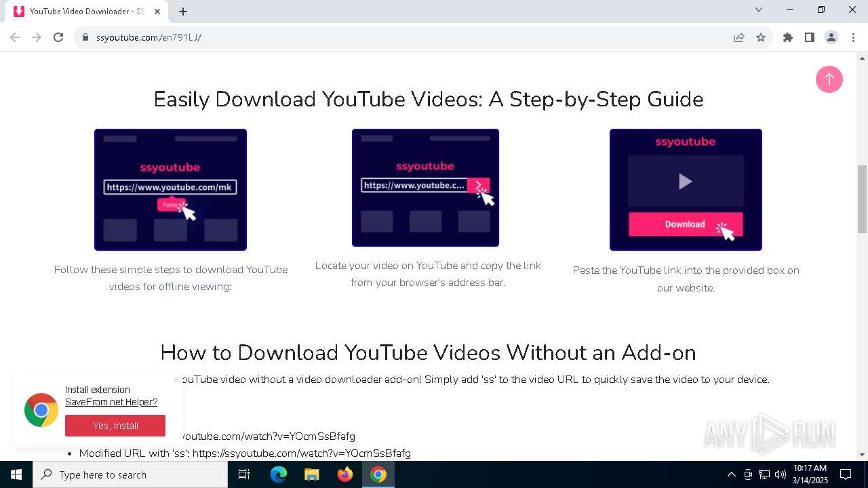The height and width of the screenshot is (488, 868).
Task: Reload the page with refresh icon
Action: point(58,37)
